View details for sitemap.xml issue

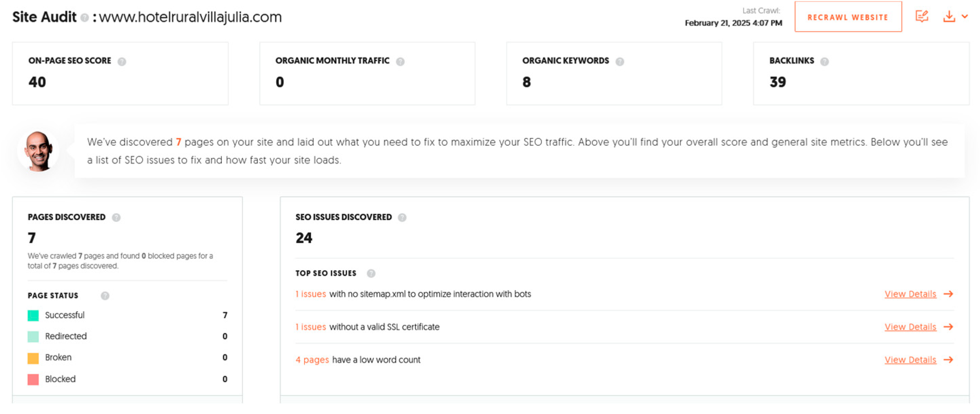[910, 294]
